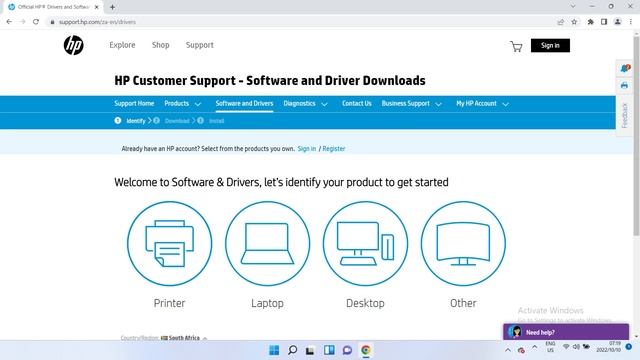
Task: Open Chrome three-dot menu
Action: click(631, 22)
